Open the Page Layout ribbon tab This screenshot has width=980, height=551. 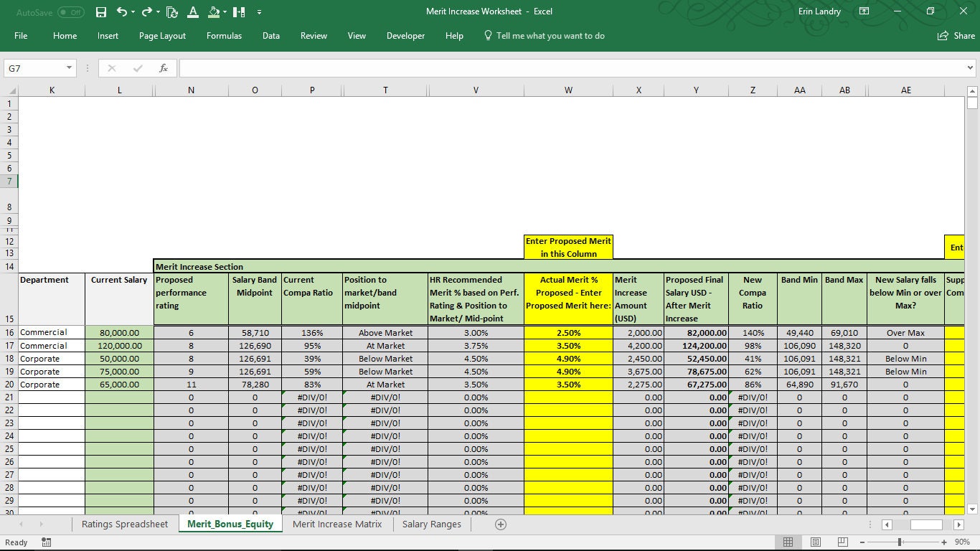(162, 36)
